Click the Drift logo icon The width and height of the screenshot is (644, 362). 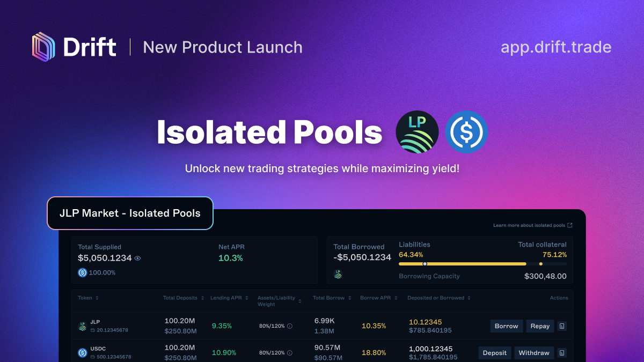(44, 47)
